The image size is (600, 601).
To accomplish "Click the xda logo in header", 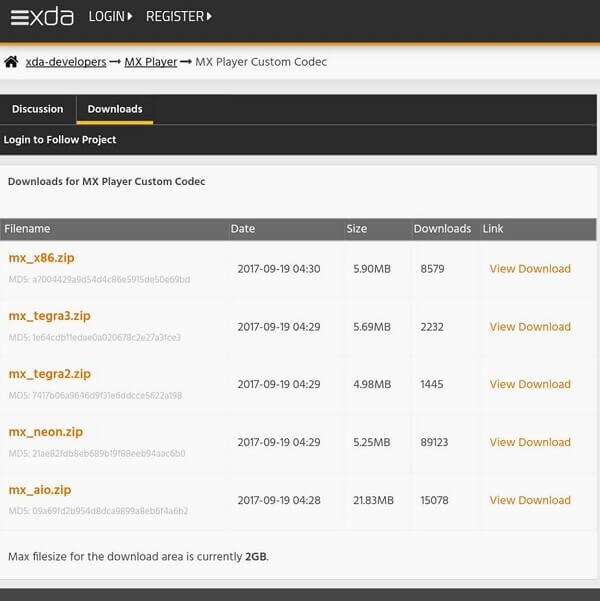I will click(41, 17).
